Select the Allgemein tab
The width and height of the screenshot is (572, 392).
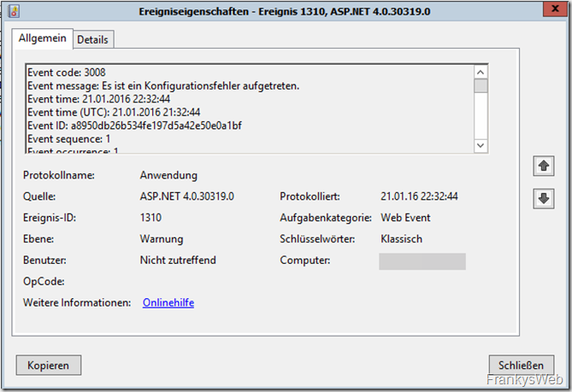coord(42,39)
